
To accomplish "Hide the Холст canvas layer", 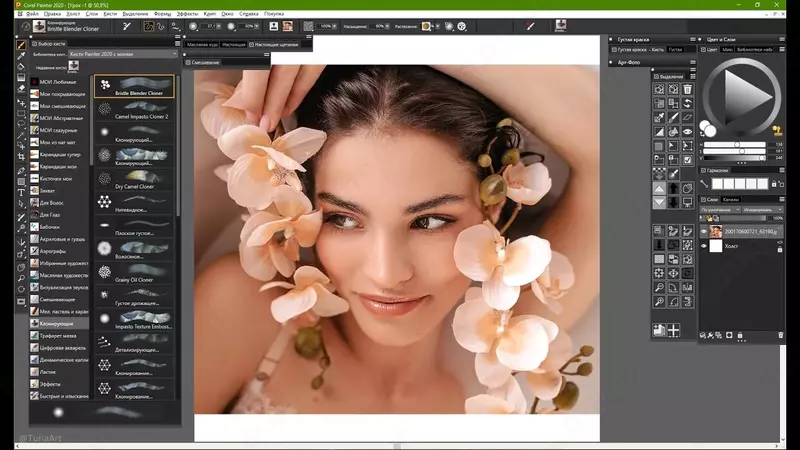I will coord(704,246).
